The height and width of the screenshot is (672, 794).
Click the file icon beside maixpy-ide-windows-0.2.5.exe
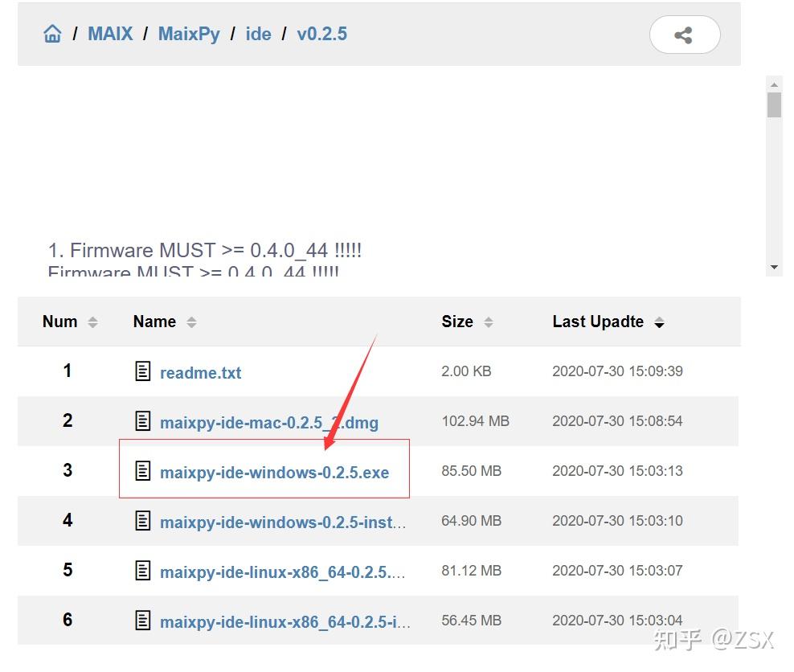[x=142, y=471]
